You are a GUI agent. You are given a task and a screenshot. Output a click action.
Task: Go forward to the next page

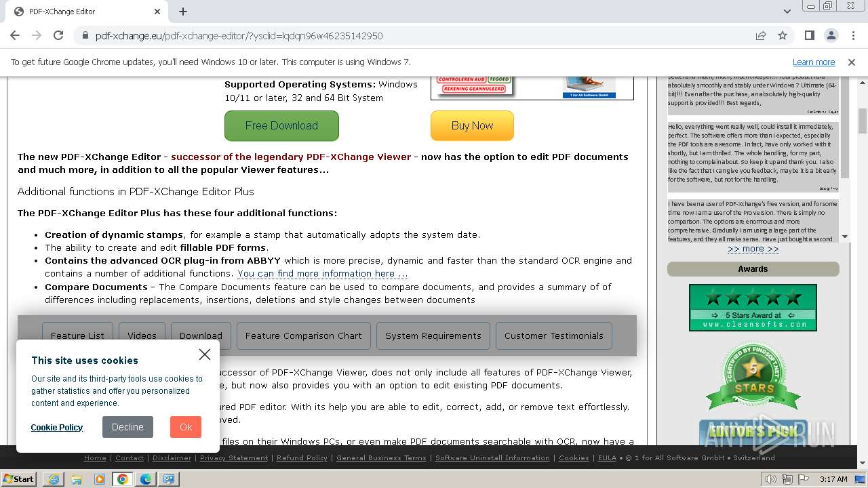pos(36,36)
